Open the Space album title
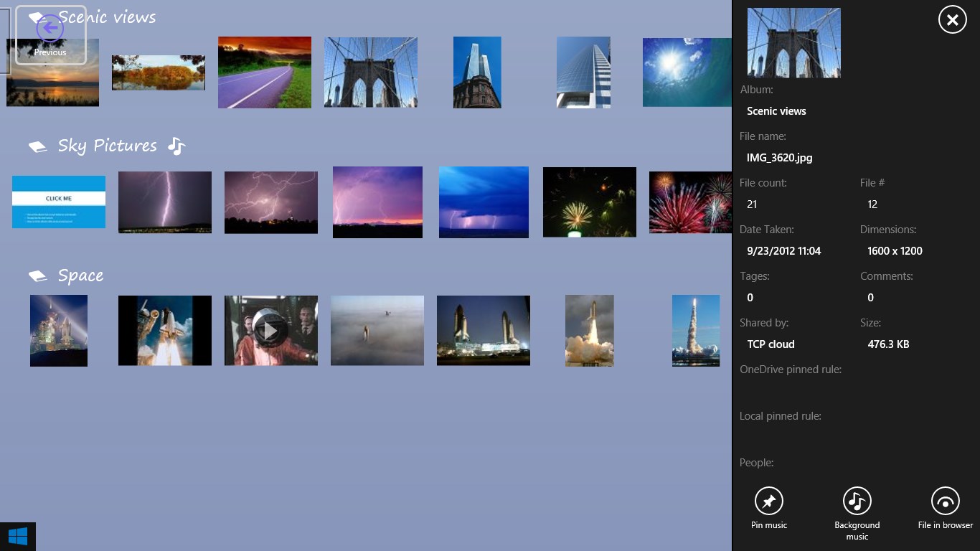Screen dimensions: 980x551 click(80, 276)
